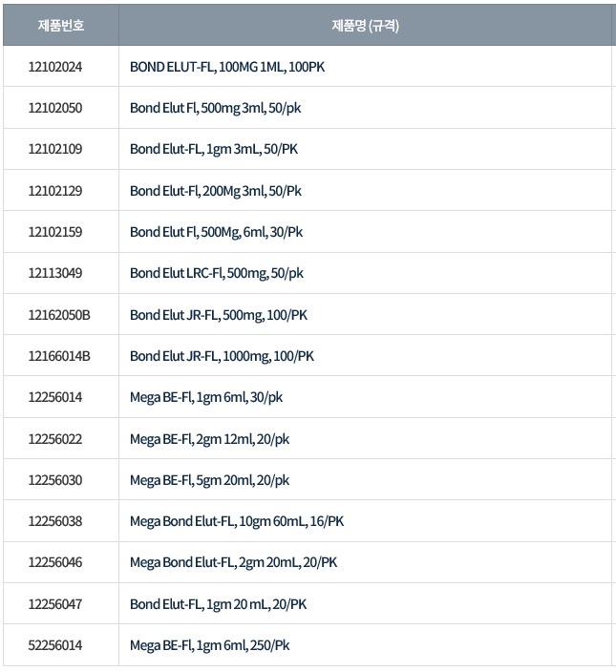This screenshot has height=672, width=616.
Task: Select product number 12256030
Action: click(55, 480)
